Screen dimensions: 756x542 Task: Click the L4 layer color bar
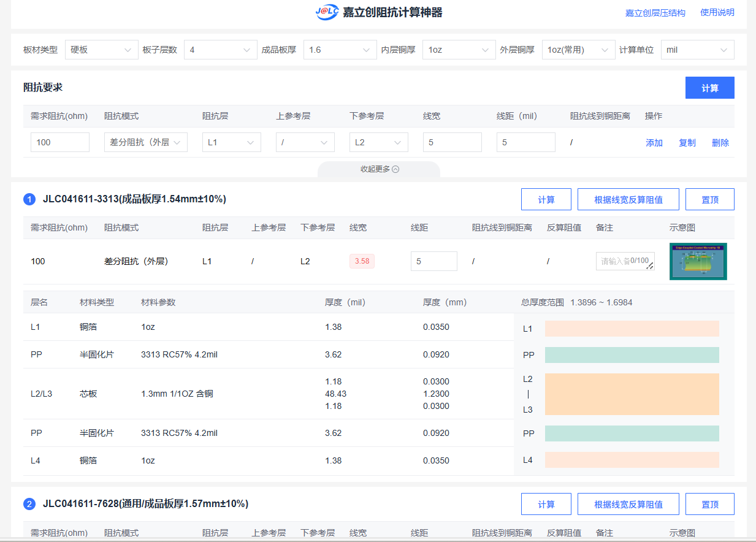coord(632,460)
